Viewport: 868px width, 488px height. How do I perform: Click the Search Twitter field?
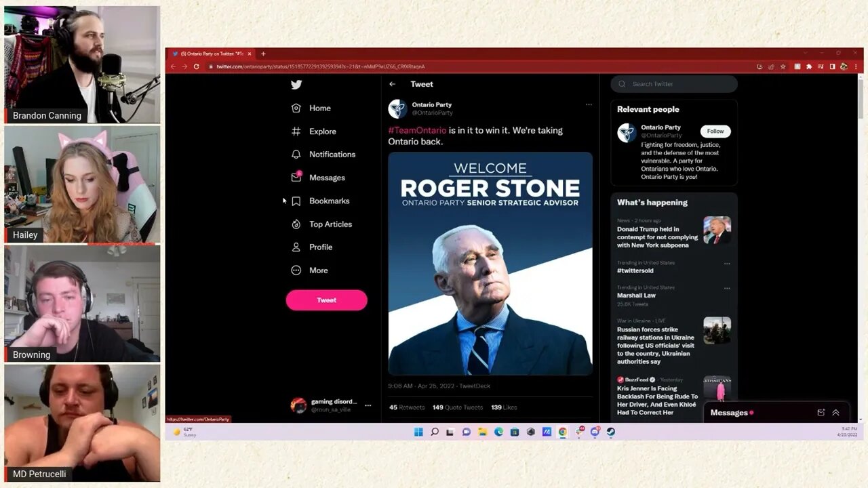(674, 84)
